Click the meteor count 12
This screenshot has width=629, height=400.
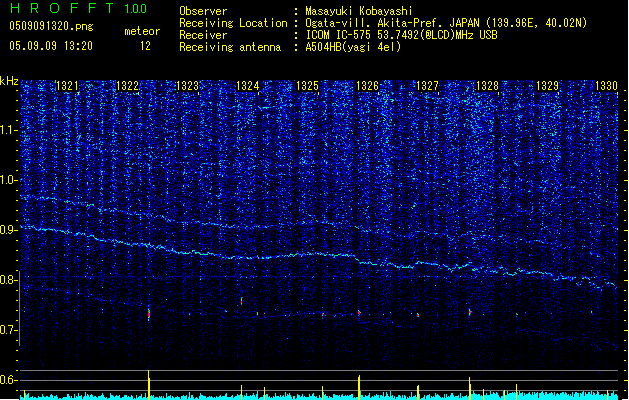tap(145, 46)
